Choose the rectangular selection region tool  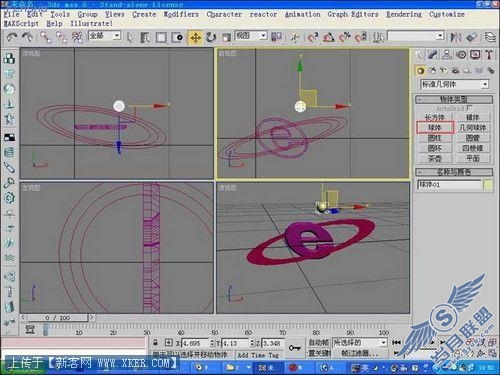pyautogui.click(x=161, y=37)
